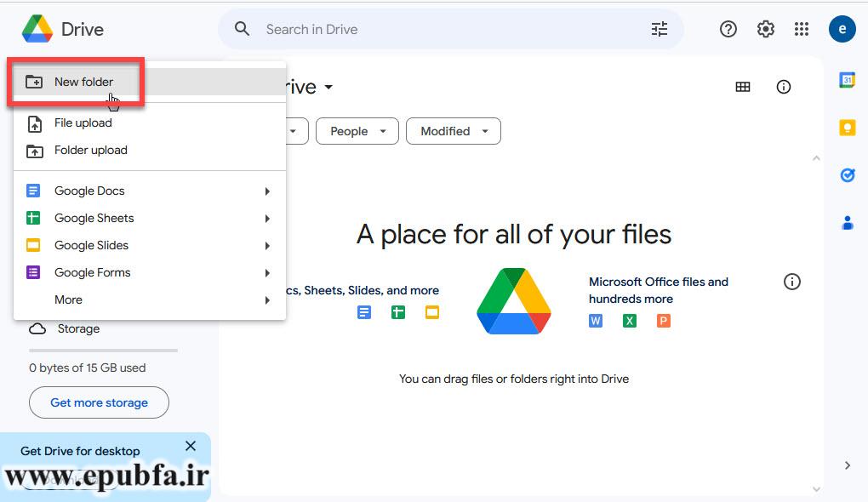
Task: Click 'Get Drive for desktop' banner title
Action: point(80,451)
